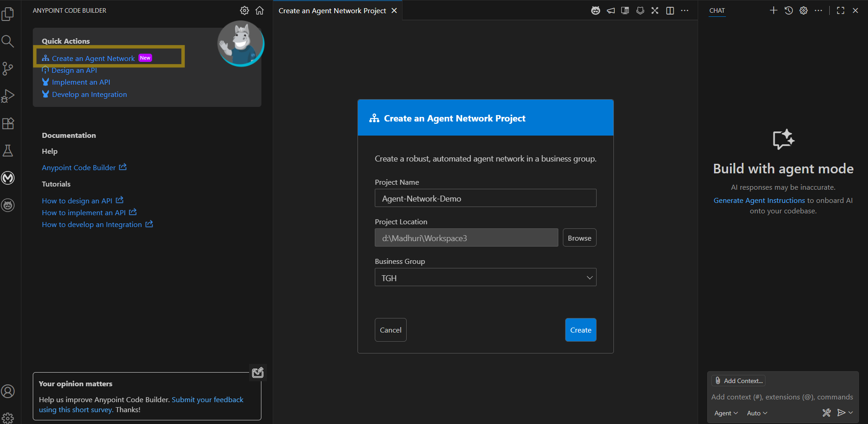868x424 pixels.
Task: Select the Create an Agent Network Project tab
Action: click(332, 10)
